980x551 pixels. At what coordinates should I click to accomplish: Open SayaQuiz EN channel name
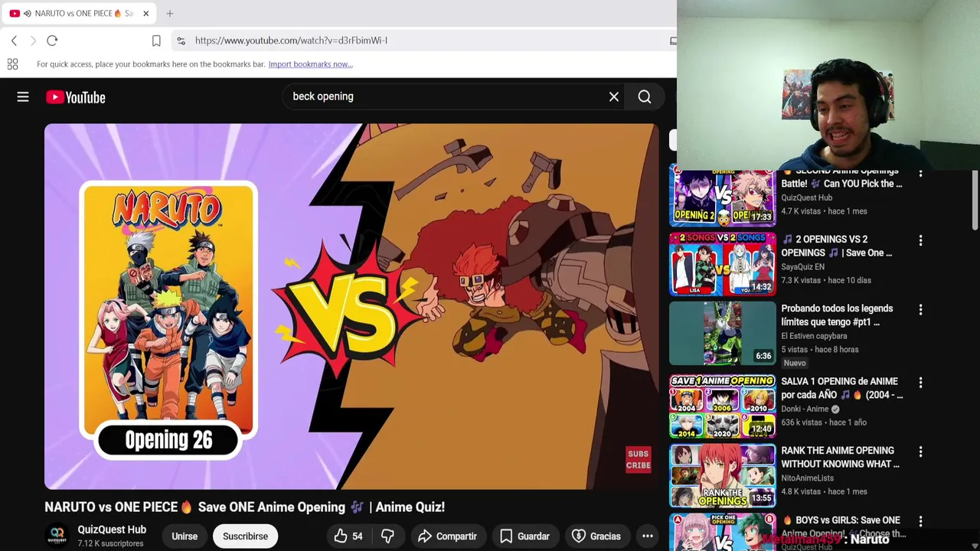click(x=802, y=266)
